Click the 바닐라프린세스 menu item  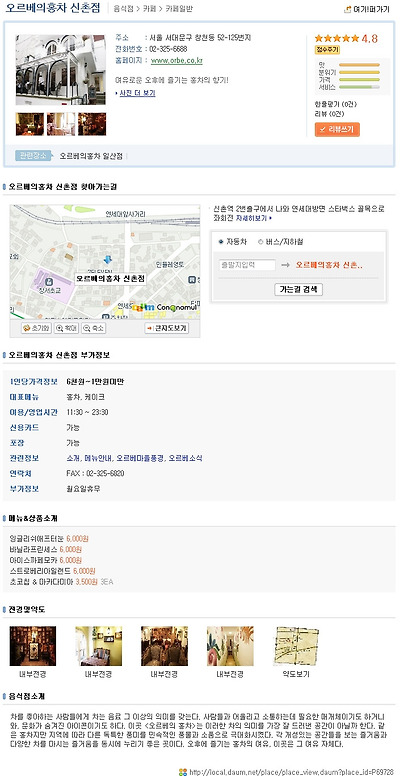click(34, 549)
